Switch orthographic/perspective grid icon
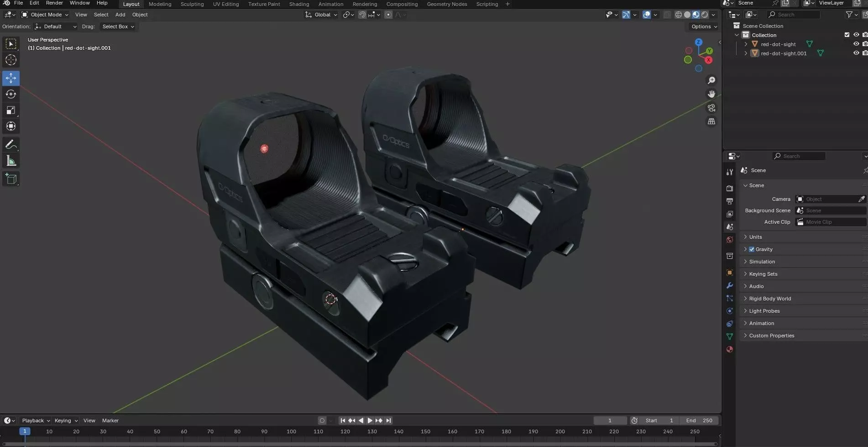 [x=711, y=121]
